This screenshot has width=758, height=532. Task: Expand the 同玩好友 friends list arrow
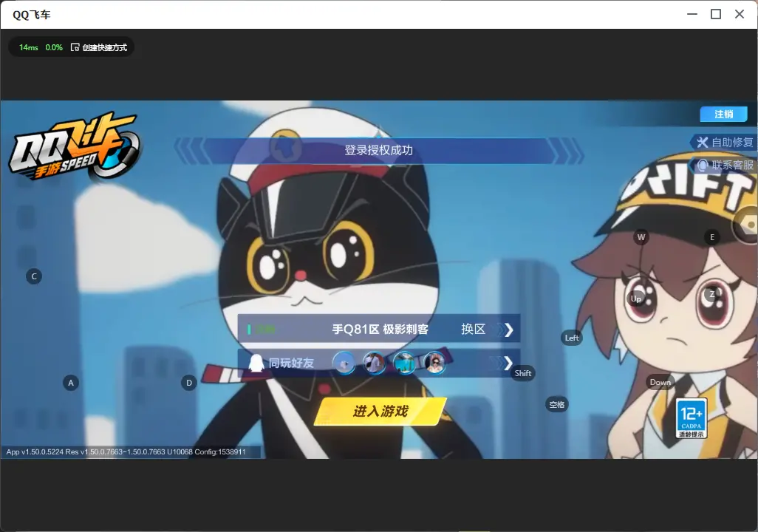[x=508, y=364]
